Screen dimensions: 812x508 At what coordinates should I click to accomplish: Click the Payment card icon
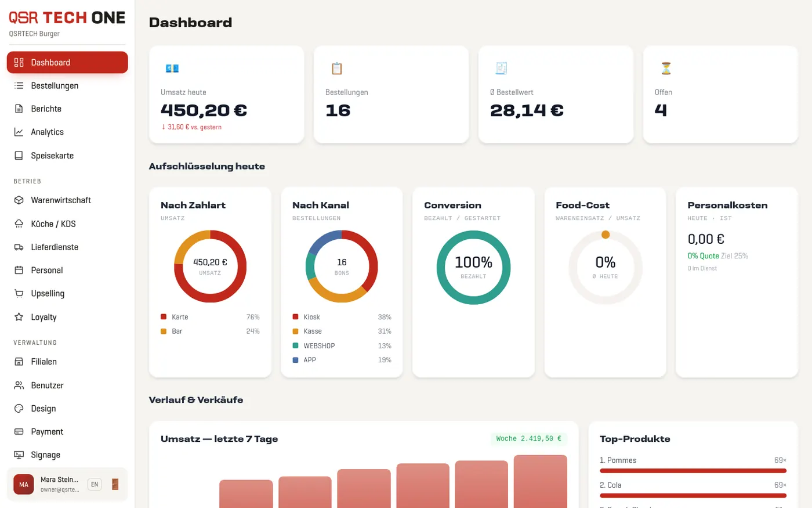[19, 432]
